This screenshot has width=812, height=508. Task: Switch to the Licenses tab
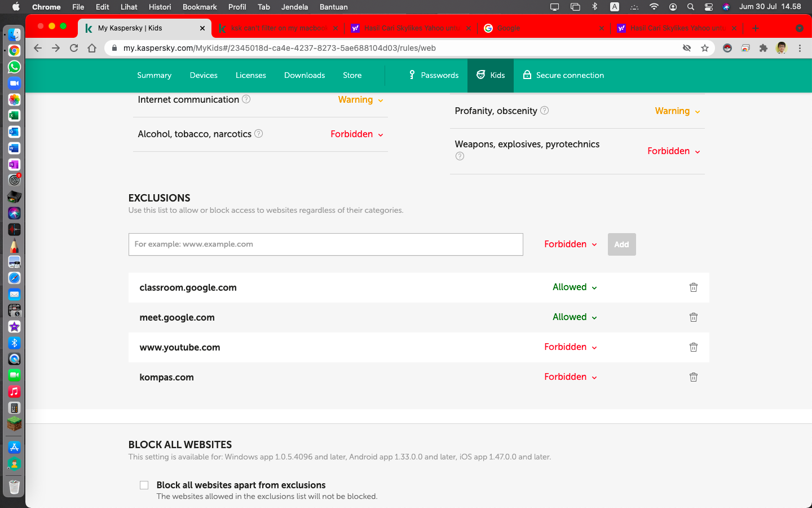[251, 75]
